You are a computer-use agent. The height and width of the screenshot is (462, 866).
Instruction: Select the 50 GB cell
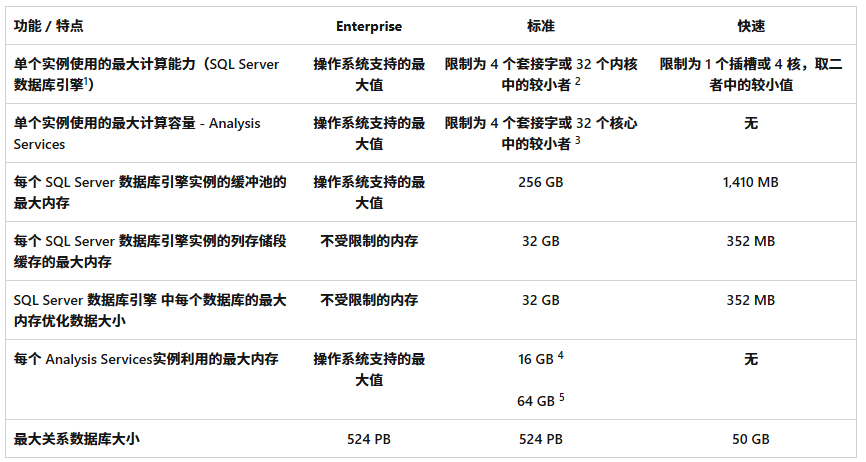click(751, 439)
